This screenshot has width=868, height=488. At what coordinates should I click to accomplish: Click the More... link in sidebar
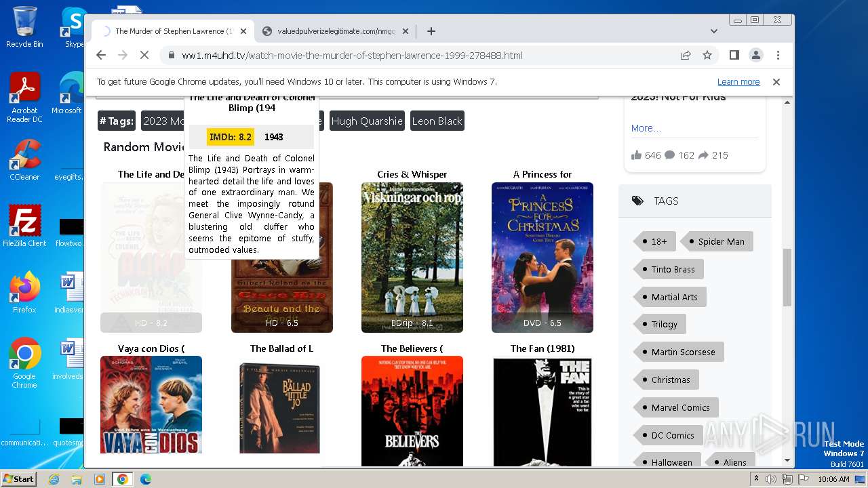pos(646,128)
